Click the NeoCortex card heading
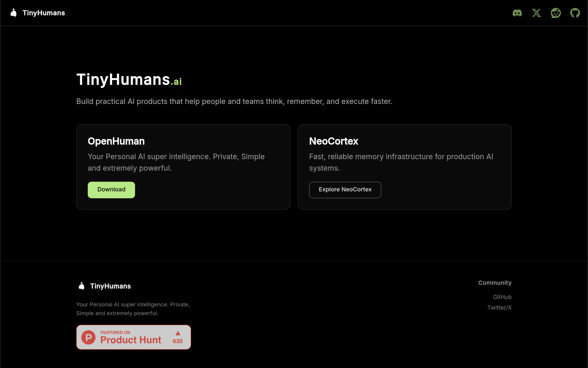The height and width of the screenshot is (368, 588). [x=334, y=141]
